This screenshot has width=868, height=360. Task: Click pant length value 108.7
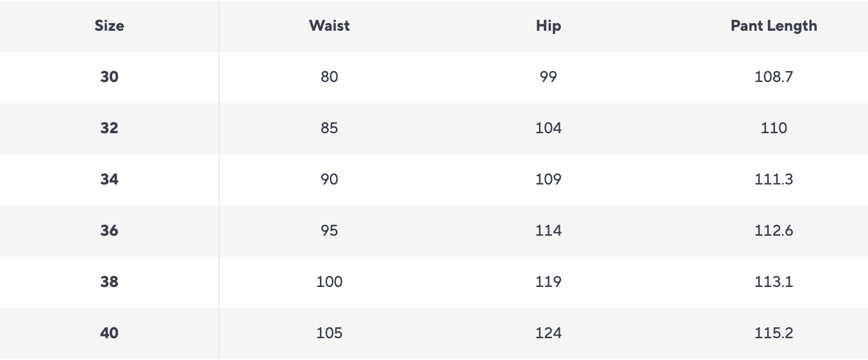point(773,77)
